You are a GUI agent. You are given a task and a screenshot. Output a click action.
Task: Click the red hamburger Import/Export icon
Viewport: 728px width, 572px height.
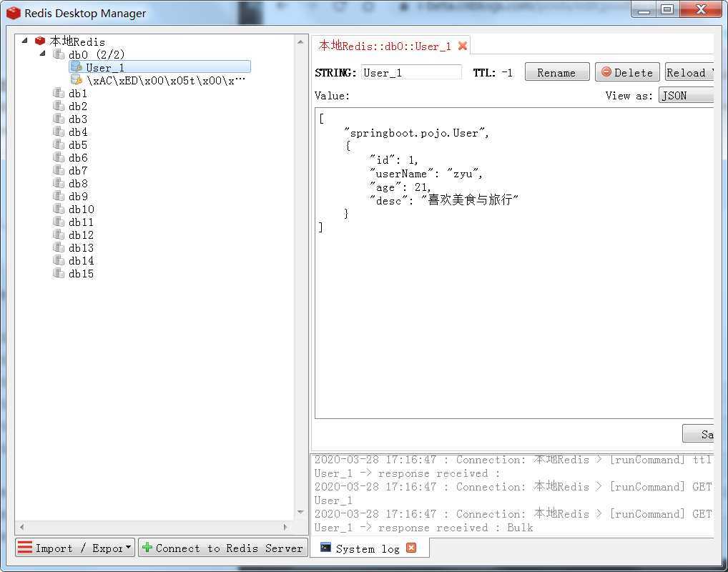tap(25, 548)
